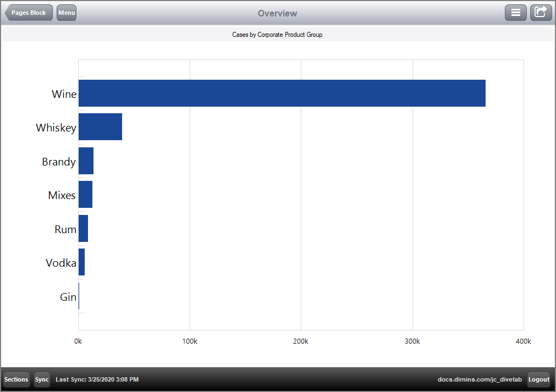The height and width of the screenshot is (392, 556).
Task: Click the Whiskey bar
Action: [100, 127]
